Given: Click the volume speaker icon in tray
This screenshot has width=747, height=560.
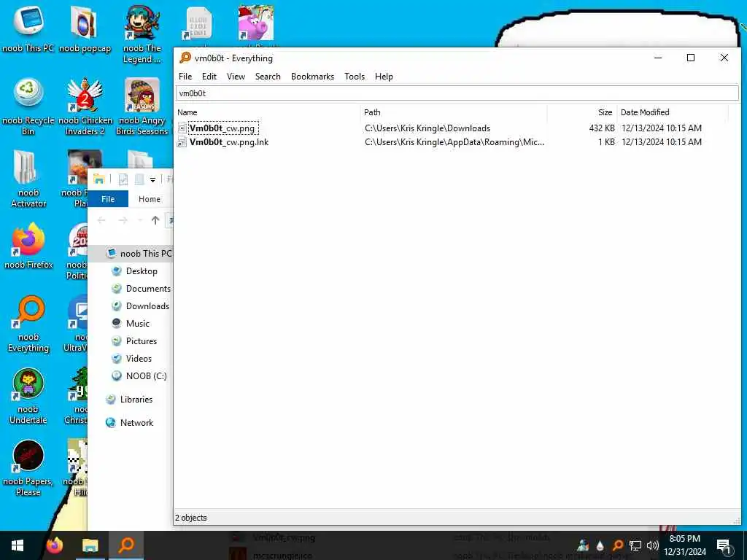Looking at the screenshot, I should [652, 545].
